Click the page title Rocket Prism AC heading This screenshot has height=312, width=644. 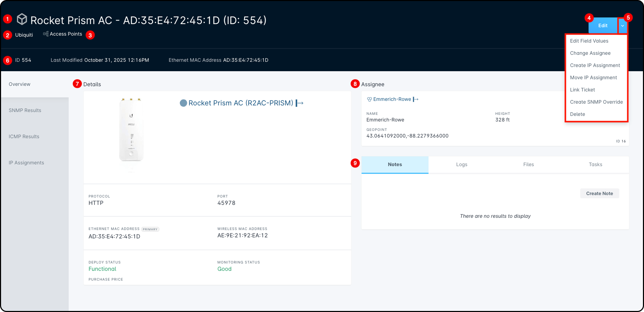(149, 20)
